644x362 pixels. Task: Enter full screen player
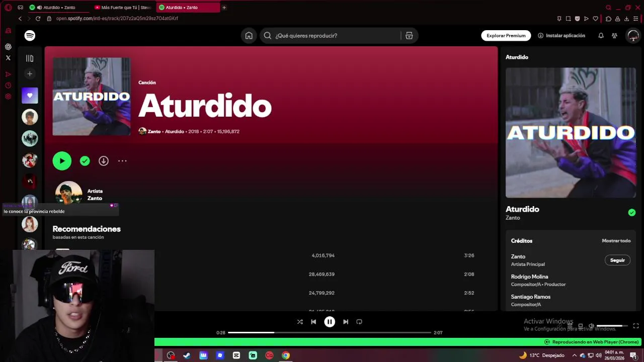(x=636, y=326)
